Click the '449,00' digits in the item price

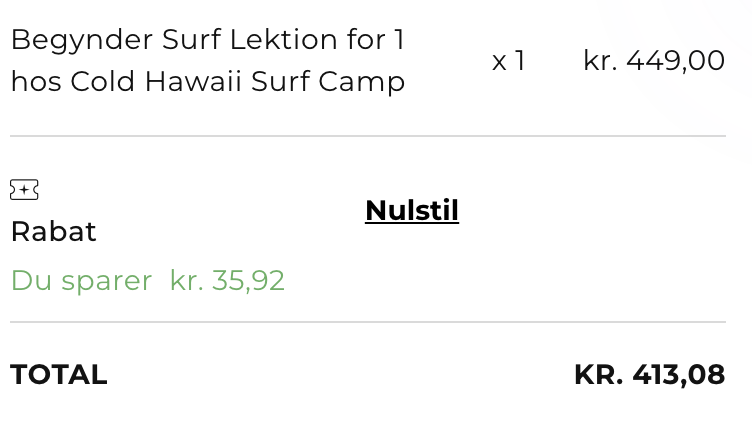[x=675, y=61]
